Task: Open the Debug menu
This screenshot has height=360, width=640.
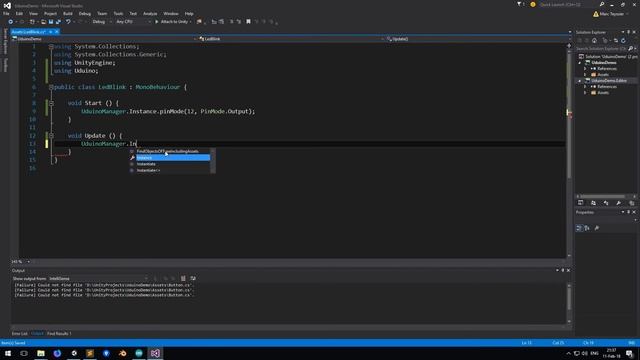Action: point(85,13)
